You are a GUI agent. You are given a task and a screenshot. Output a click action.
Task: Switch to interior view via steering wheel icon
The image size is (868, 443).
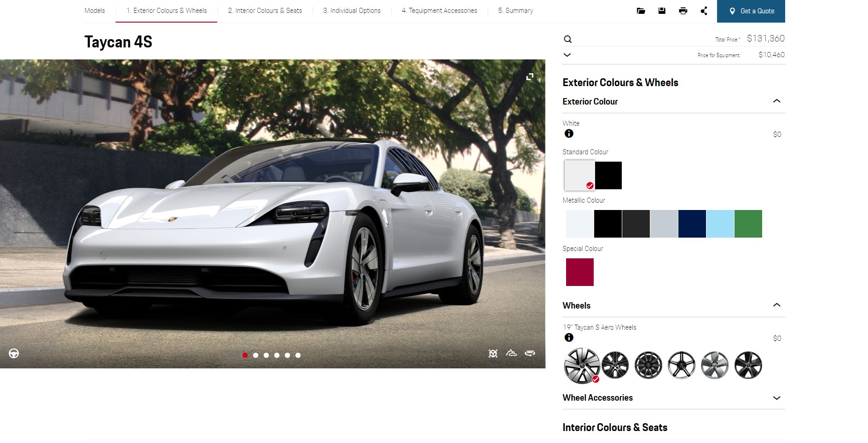tap(14, 354)
